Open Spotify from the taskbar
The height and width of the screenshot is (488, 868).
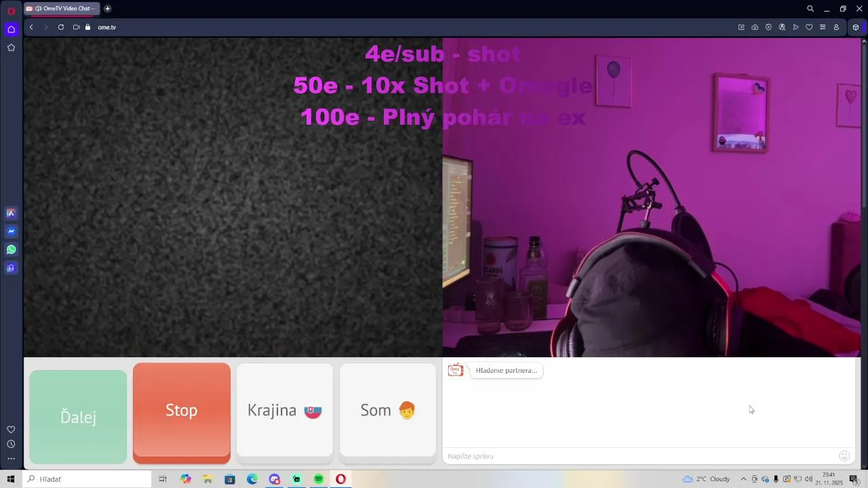coord(319,479)
